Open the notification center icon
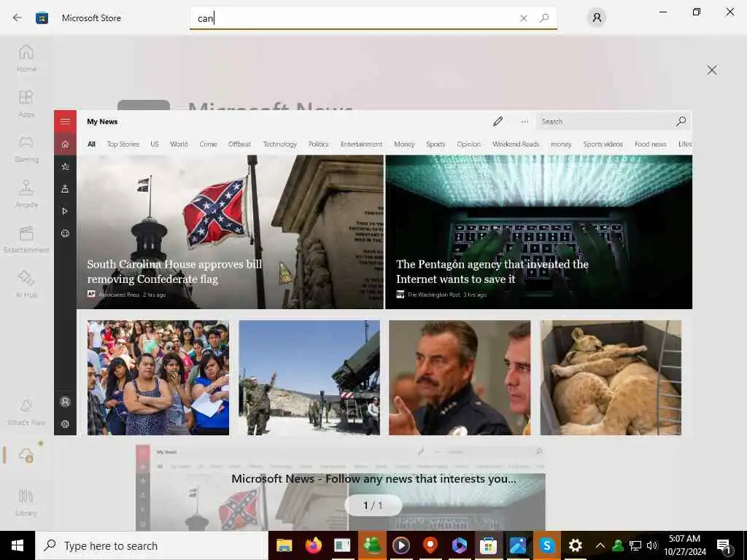Viewport: 747px width, 560px height. click(x=724, y=546)
